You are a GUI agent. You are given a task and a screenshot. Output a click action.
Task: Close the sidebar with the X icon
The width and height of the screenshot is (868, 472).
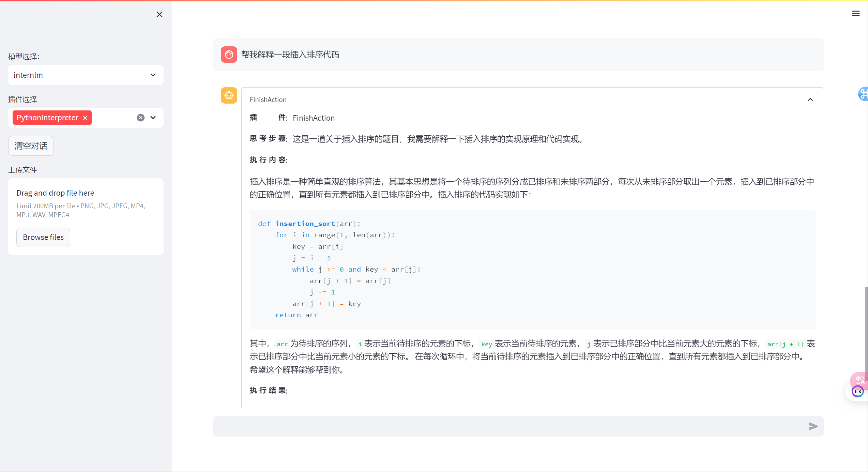[x=159, y=14]
